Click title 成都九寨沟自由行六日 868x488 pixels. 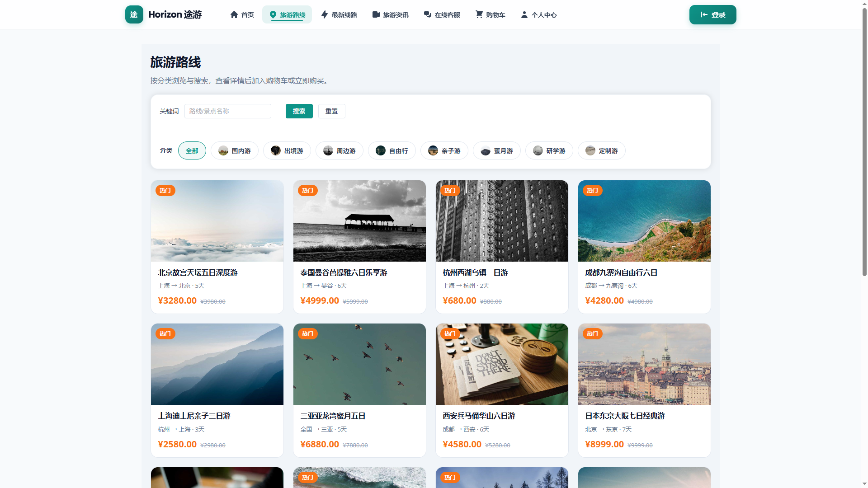[x=621, y=272]
